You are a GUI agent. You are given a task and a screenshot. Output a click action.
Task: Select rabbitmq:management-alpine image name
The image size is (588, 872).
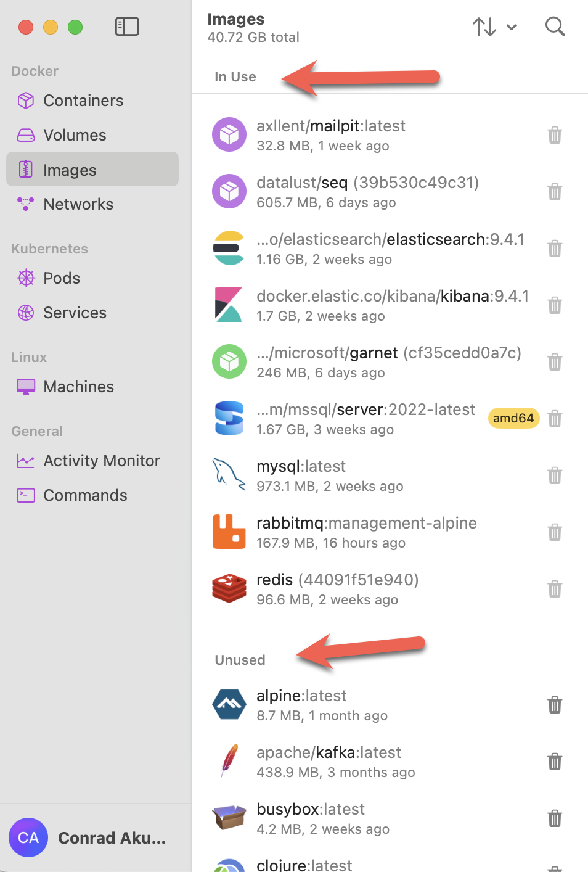367,523
